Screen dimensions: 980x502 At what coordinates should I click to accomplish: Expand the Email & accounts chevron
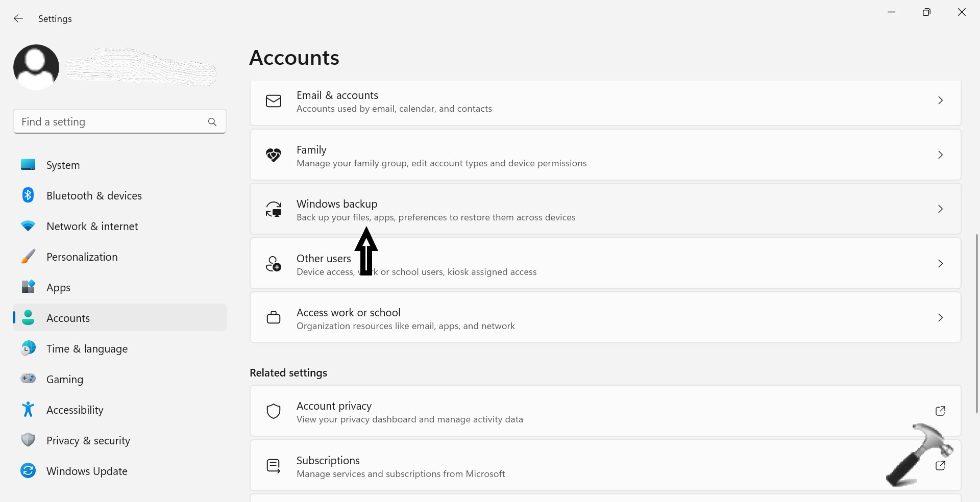pos(940,101)
